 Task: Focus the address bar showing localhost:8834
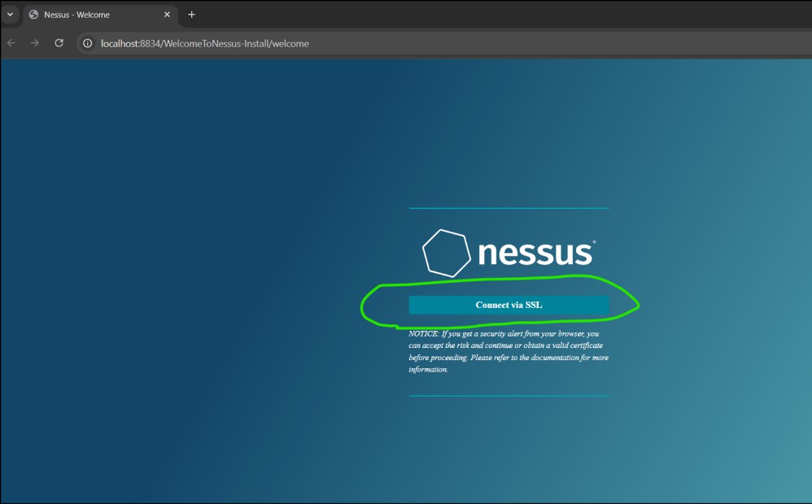pyautogui.click(x=445, y=44)
